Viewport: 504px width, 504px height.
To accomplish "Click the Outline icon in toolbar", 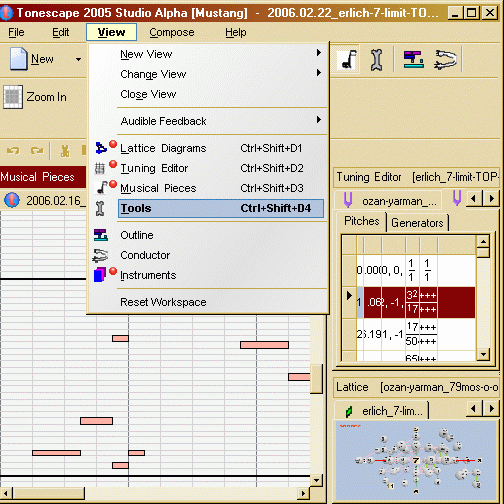I will (x=414, y=60).
